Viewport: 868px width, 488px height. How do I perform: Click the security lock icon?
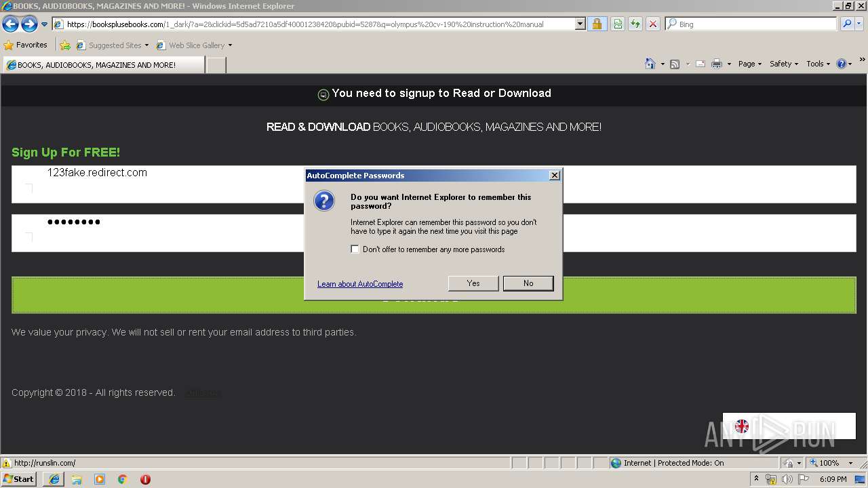pos(597,24)
